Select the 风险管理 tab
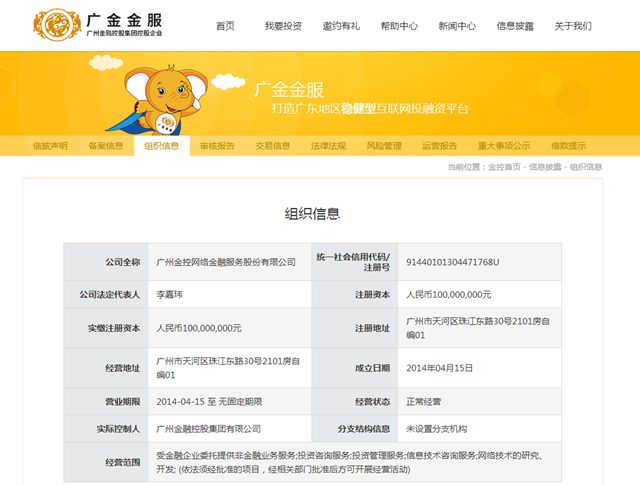640x485 pixels. coord(384,146)
